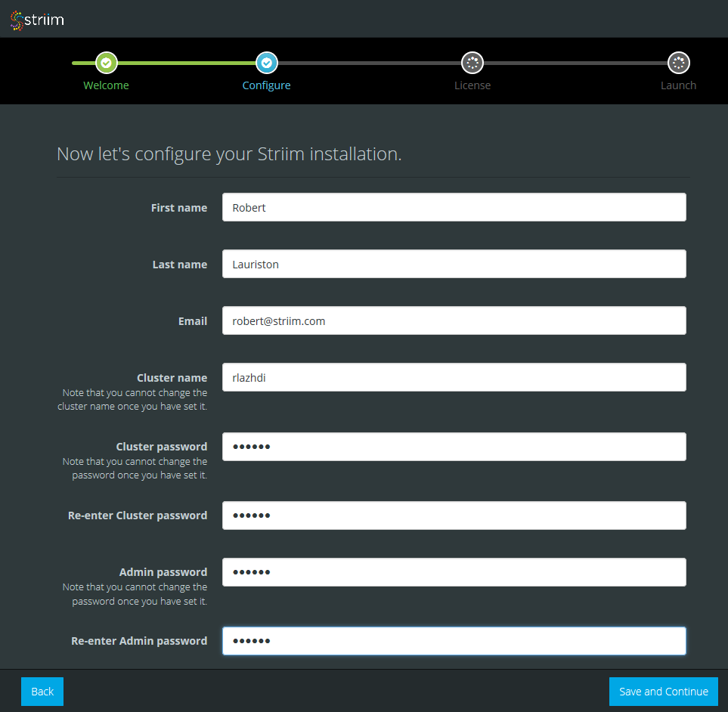The image size is (728, 712).
Task: Focus the Cluster password field
Action: (454, 447)
